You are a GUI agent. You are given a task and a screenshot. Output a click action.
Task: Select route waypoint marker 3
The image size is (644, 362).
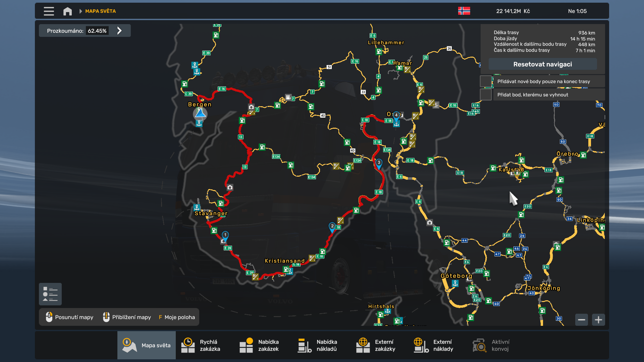pyautogui.click(x=379, y=163)
